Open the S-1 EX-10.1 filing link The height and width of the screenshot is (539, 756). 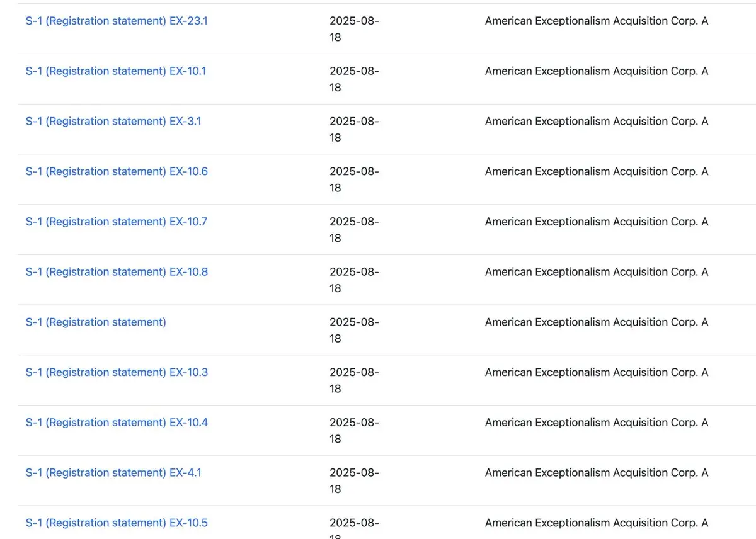tap(116, 71)
